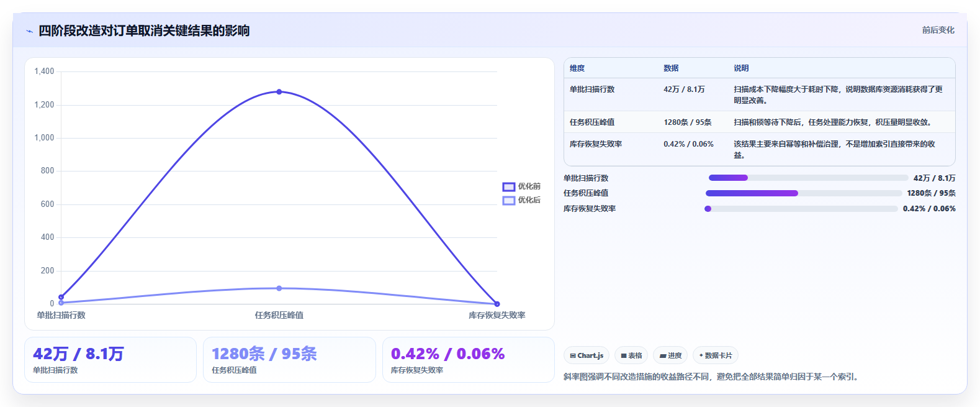980x407 pixels.
Task: Click 0.42% / 0.06% value beside progress bar
Action: (x=929, y=209)
